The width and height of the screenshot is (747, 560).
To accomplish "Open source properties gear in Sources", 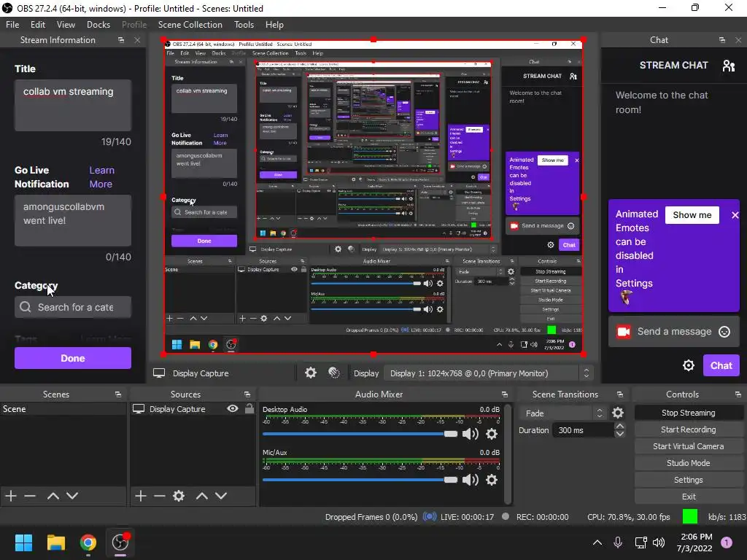I will (x=179, y=496).
